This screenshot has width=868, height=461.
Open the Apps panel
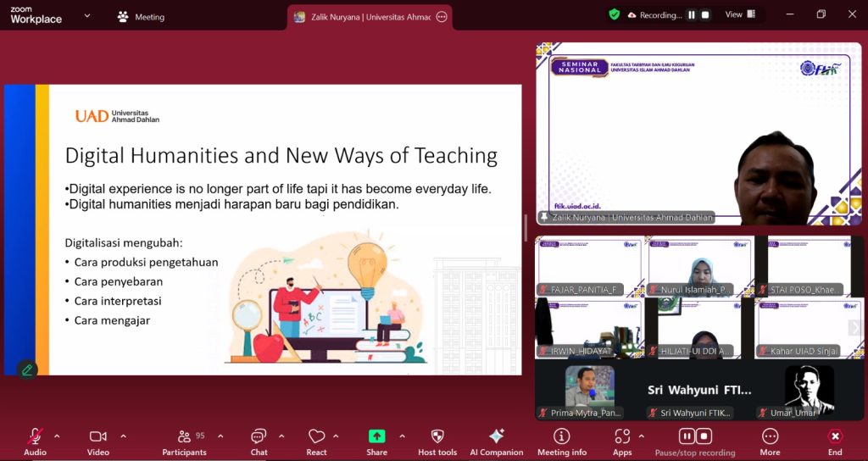click(622, 437)
